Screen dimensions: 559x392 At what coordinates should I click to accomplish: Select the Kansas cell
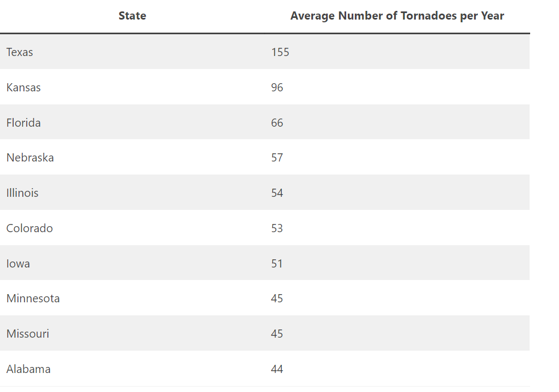tap(23, 88)
